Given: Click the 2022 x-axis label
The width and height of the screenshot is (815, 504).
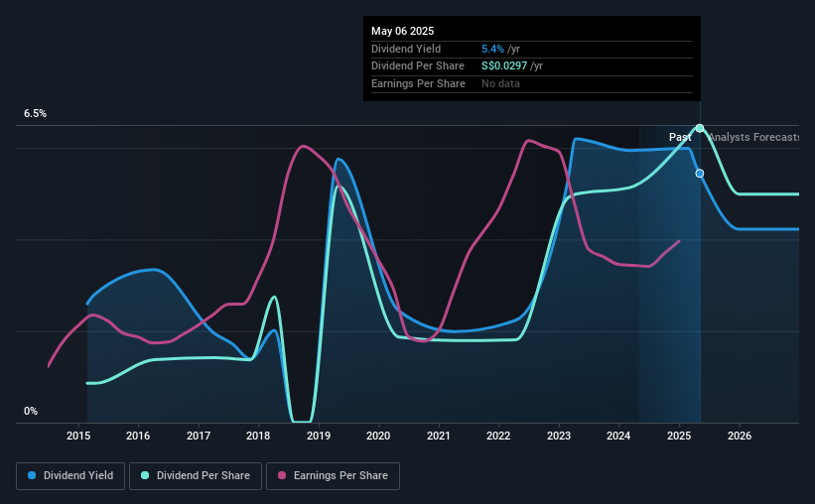Looking at the screenshot, I should [x=498, y=436].
